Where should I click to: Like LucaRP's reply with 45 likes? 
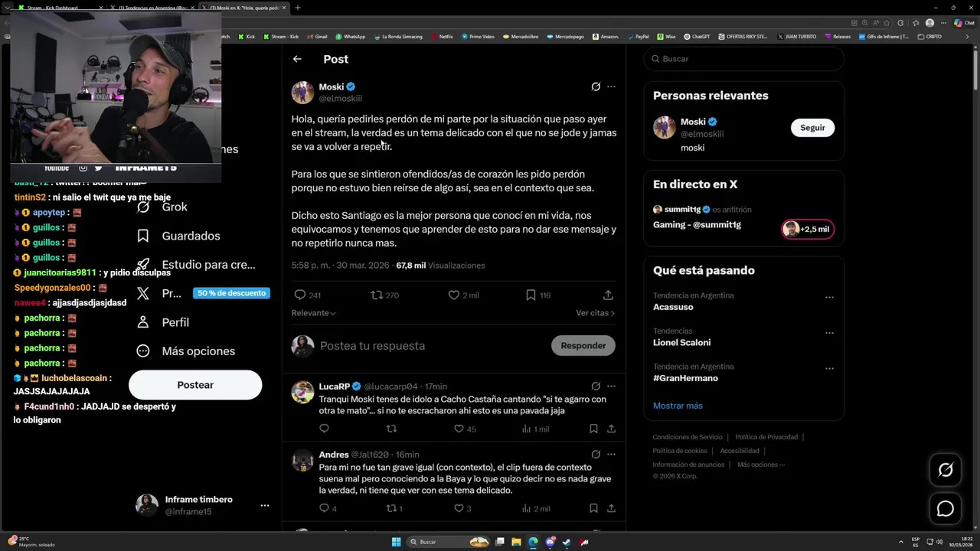(466, 429)
